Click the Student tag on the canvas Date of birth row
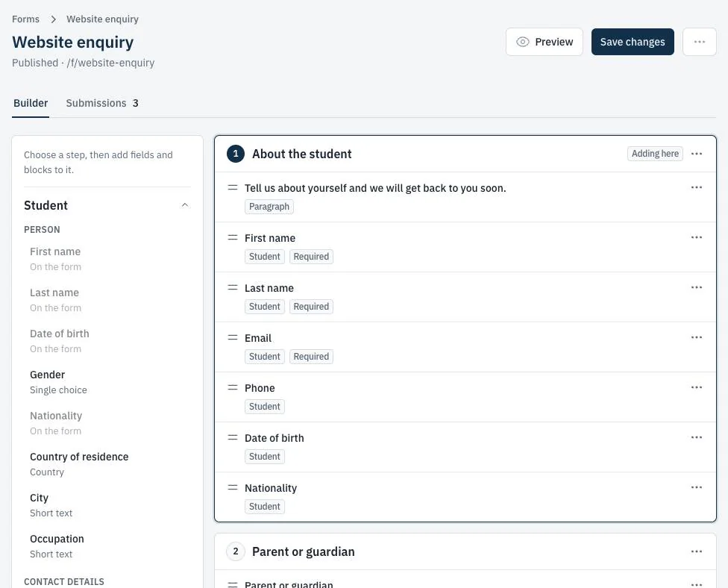The width and height of the screenshot is (728, 588). (265, 457)
